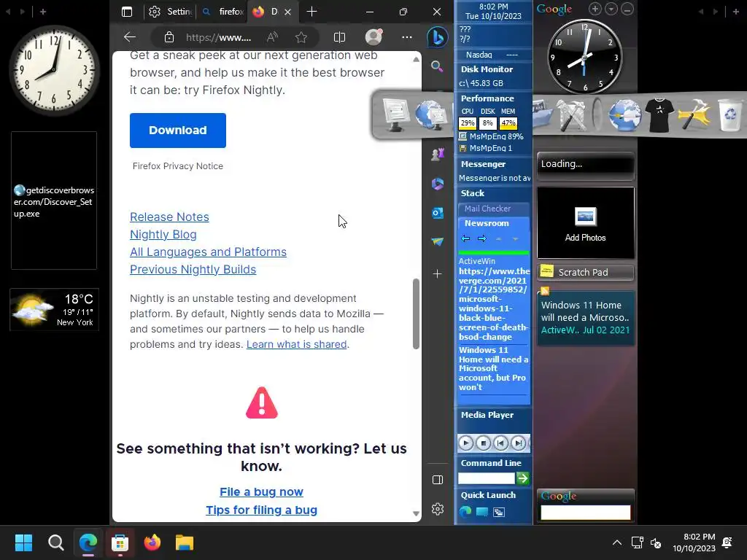
Task: Click Show Desktop icon in Quick Launch
Action: (482, 512)
